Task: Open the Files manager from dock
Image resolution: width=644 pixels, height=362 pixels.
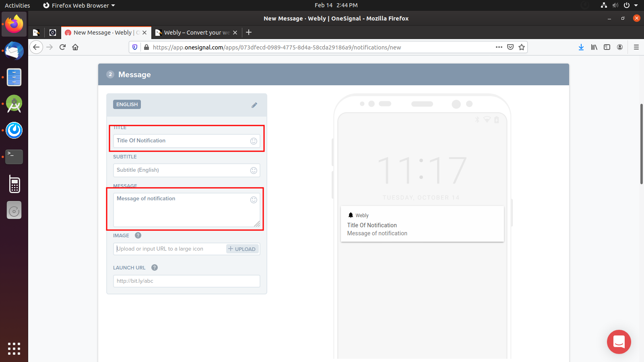Action: (14, 77)
